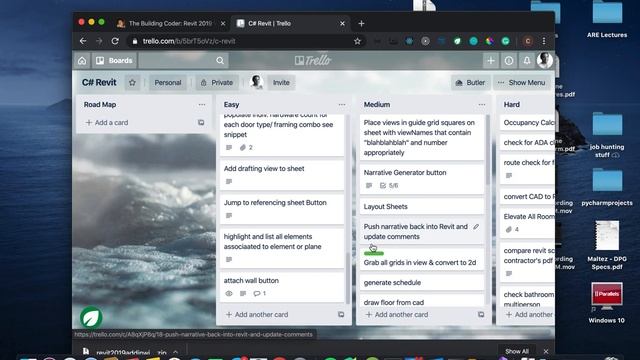Open Jump to referencing sheet Button card
This screenshot has height=360, width=640.
pyautogui.click(x=282, y=209)
